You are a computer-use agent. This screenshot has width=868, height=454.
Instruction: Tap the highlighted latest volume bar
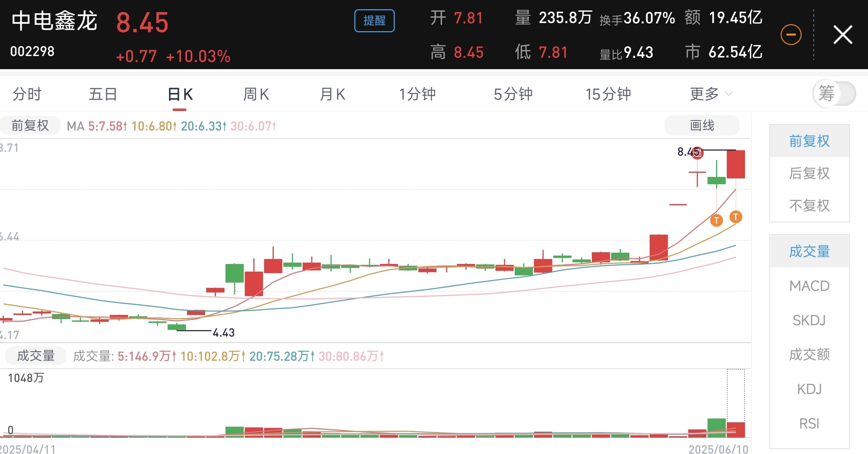[x=736, y=430]
